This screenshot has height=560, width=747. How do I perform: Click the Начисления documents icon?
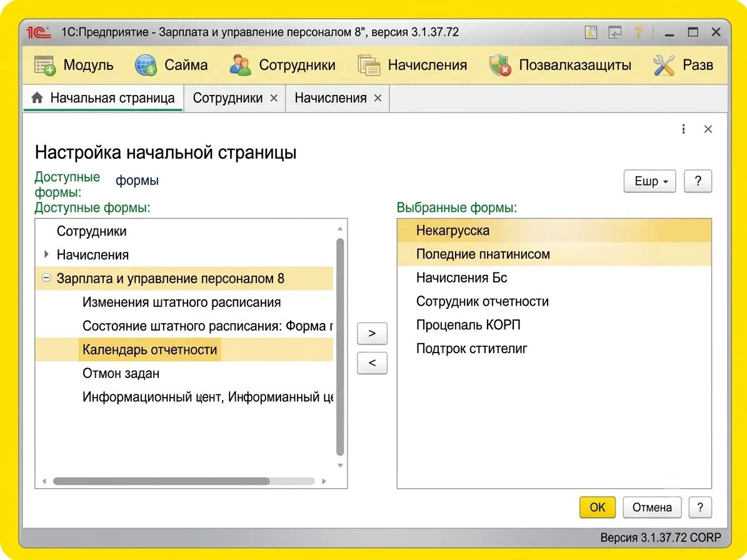click(x=369, y=65)
